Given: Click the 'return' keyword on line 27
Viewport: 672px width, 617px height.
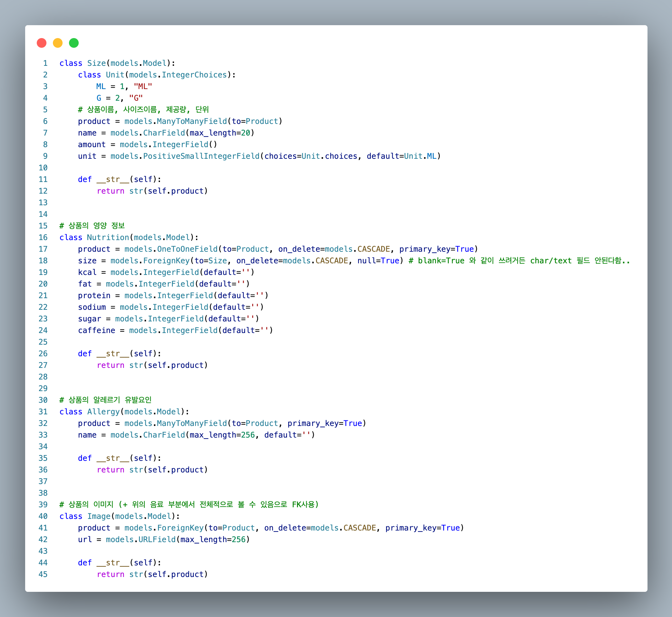Looking at the screenshot, I should click(x=111, y=365).
